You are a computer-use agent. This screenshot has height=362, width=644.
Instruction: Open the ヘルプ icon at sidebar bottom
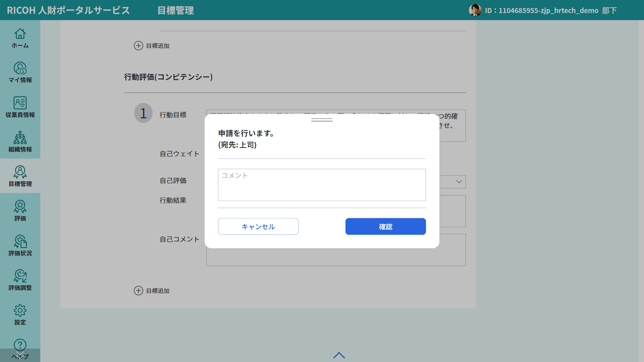pyautogui.click(x=20, y=349)
